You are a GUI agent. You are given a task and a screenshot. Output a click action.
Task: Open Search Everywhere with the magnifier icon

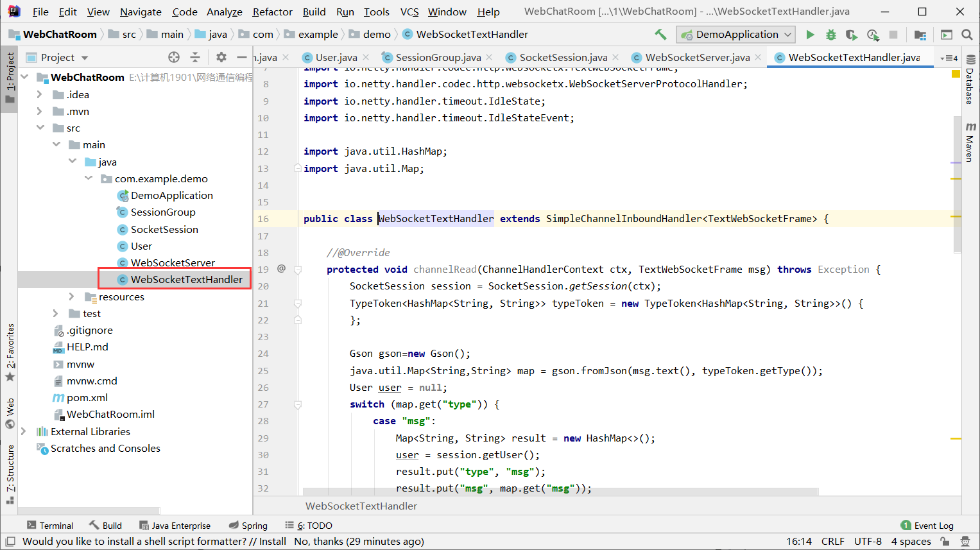pos(967,35)
